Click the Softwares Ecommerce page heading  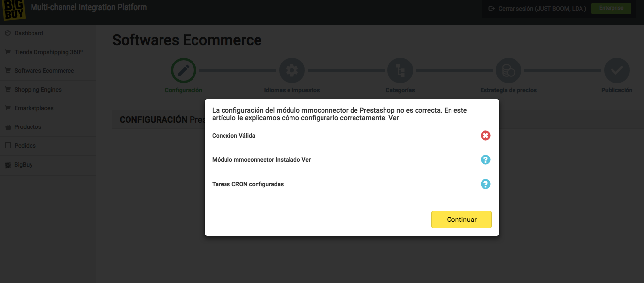pos(187,40)
